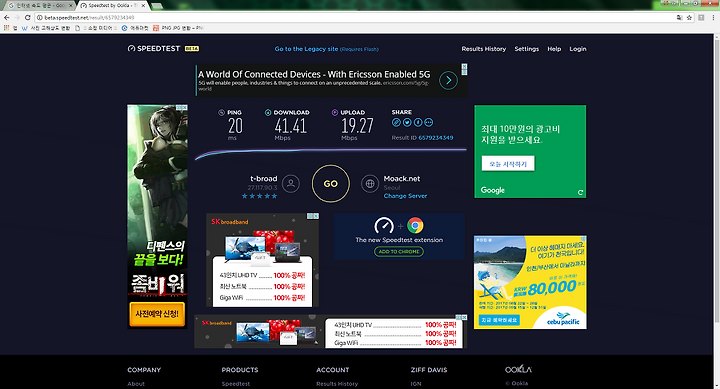Click the translate icon in the address bar
Screen dimensions: 720x389
click(680, 17)
